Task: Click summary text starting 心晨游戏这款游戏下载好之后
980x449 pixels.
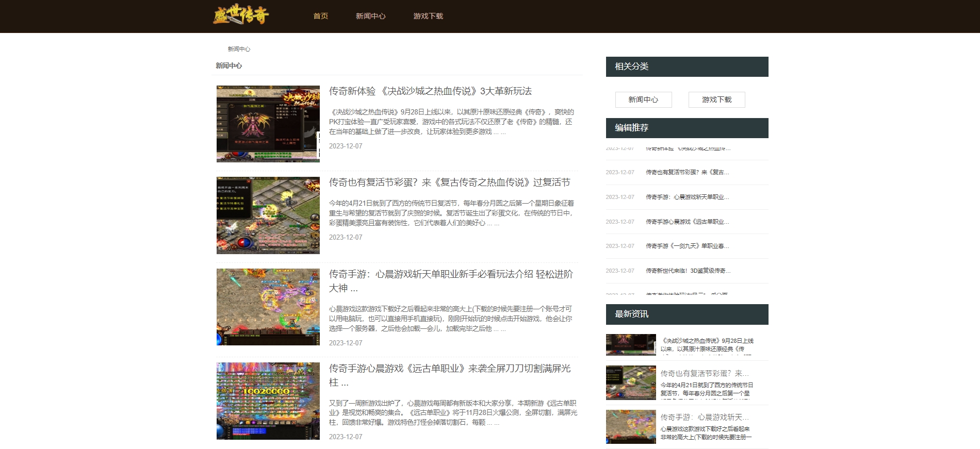Action: 451,319
